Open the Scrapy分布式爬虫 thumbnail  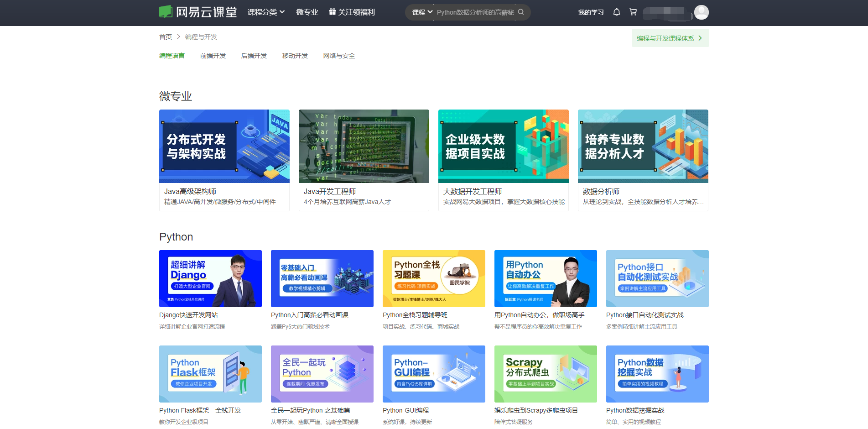pyautogui.click(x=546, y=374)
